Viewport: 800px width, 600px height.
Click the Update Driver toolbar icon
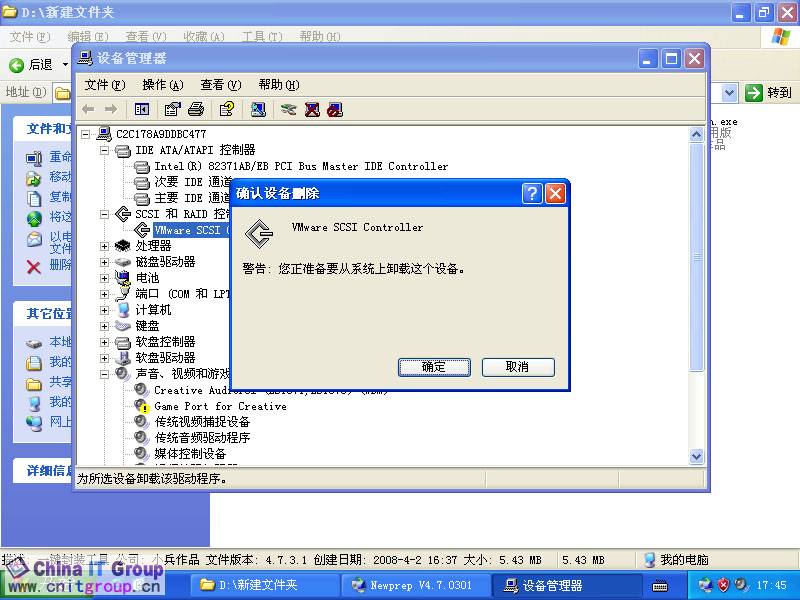tap(288, 109)
